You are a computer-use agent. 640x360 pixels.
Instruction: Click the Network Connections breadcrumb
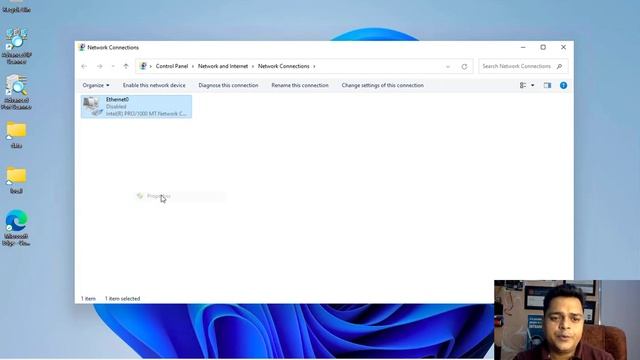click(x=284, y=66)
